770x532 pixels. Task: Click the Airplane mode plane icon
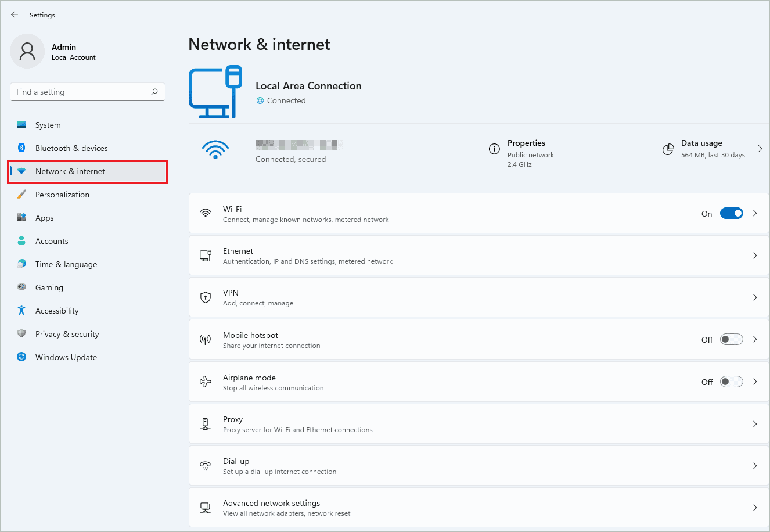[206, 382]
